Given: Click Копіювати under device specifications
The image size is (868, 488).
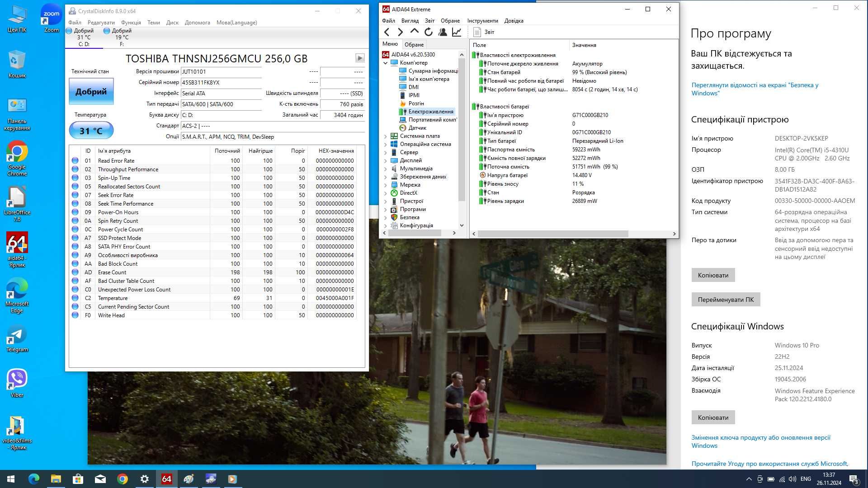Looking at the screenshot, I should tap(713, 275).
